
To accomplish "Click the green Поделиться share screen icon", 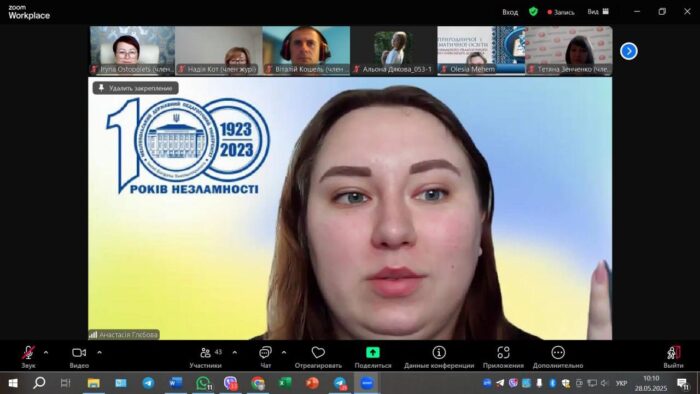I will (x=372, y=353).
